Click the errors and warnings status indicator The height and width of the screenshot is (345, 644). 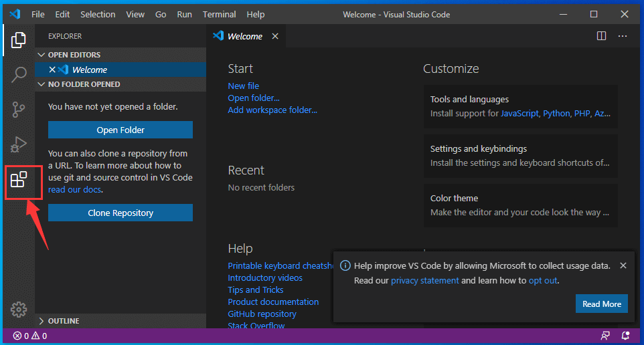tap(30, 336)
